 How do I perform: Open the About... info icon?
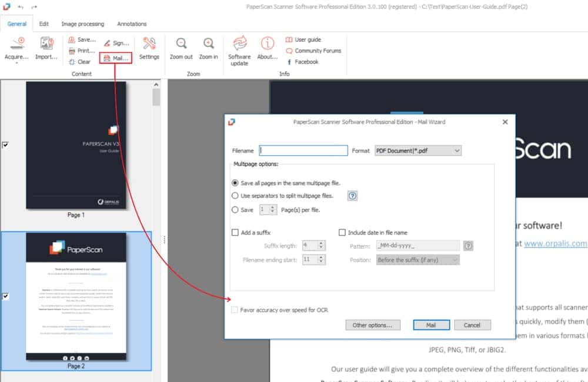pyautogui.click(x=268, y=43)
